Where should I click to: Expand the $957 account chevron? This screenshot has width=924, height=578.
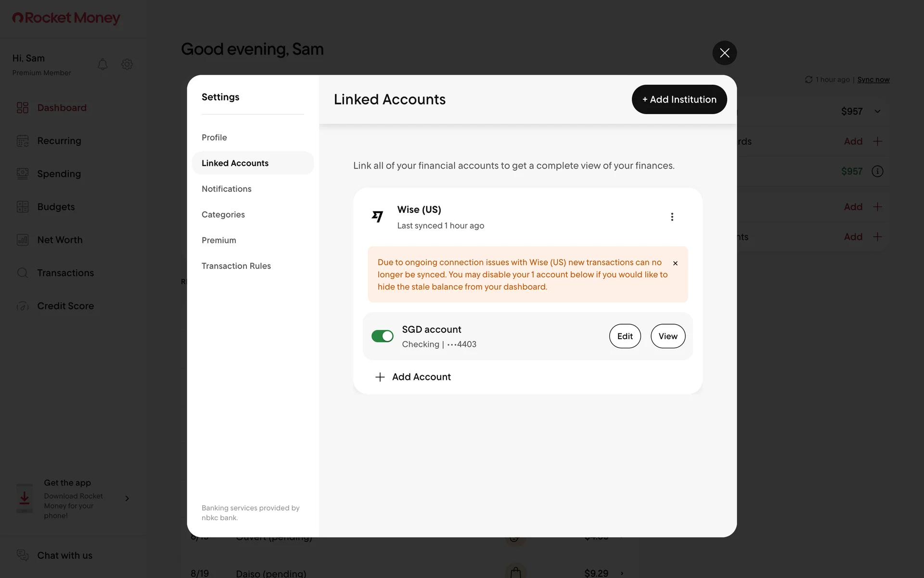tap(877, 112)
